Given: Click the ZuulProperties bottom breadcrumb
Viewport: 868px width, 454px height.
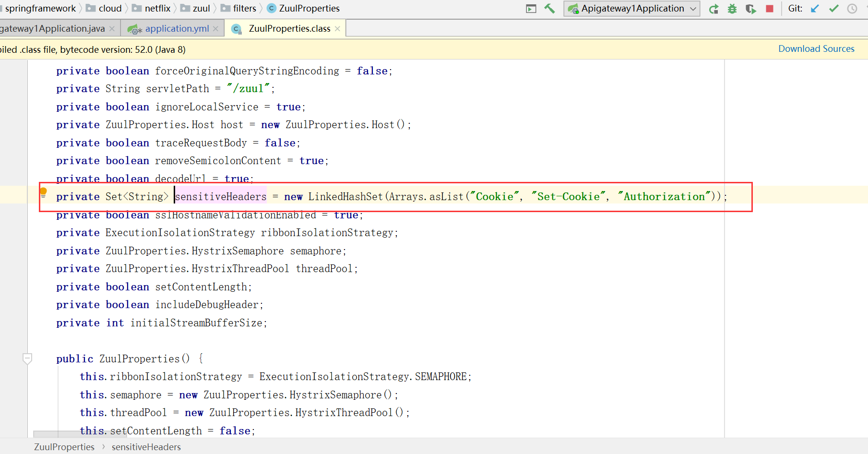Looking at the screenshot, I should click(x=64, y=447).
